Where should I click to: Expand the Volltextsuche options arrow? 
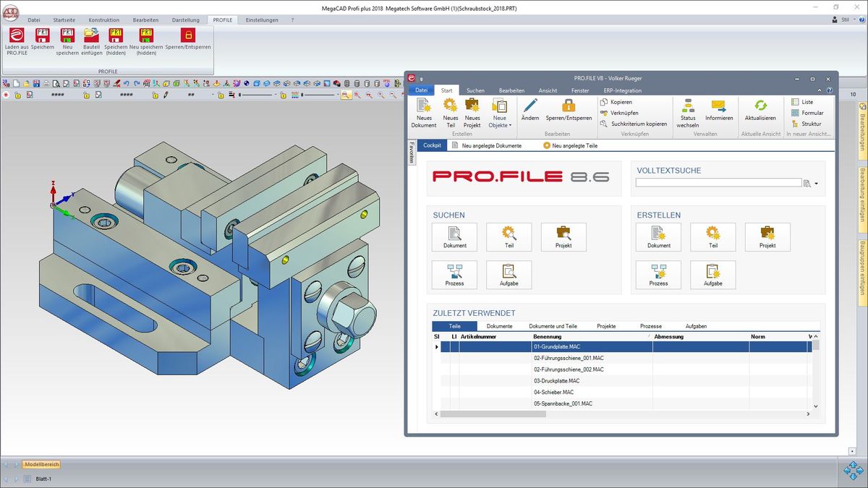pos(817,184)
